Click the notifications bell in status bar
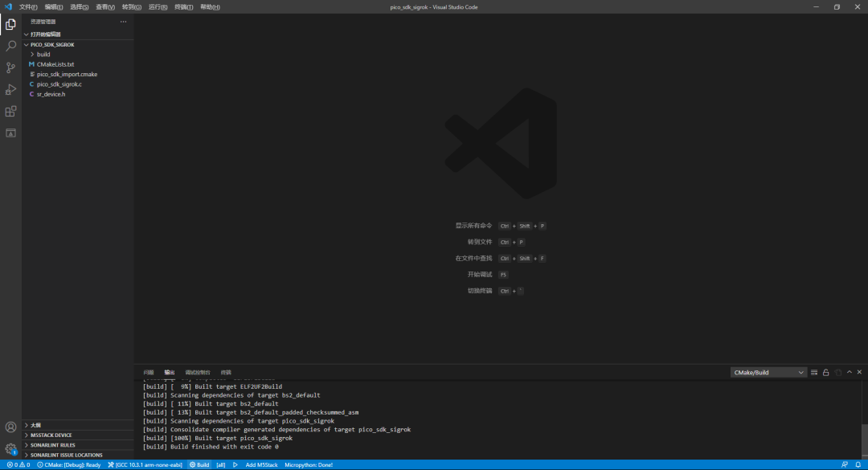The image size is (868, 470). coord(857,464)
